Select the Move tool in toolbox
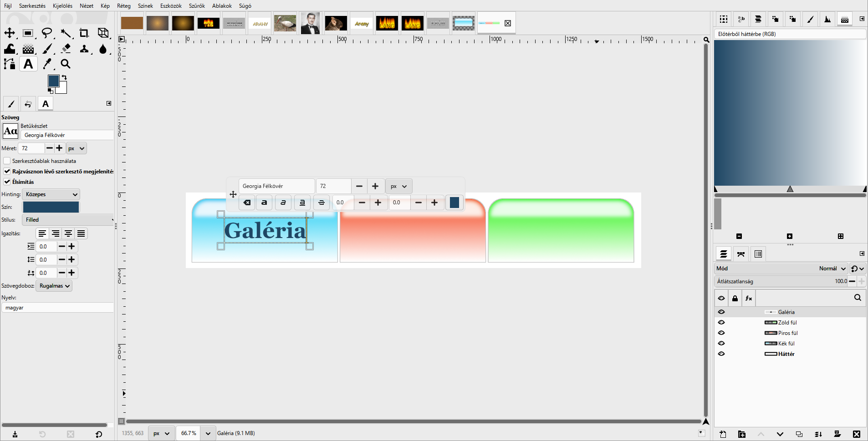 coord(10,33)
